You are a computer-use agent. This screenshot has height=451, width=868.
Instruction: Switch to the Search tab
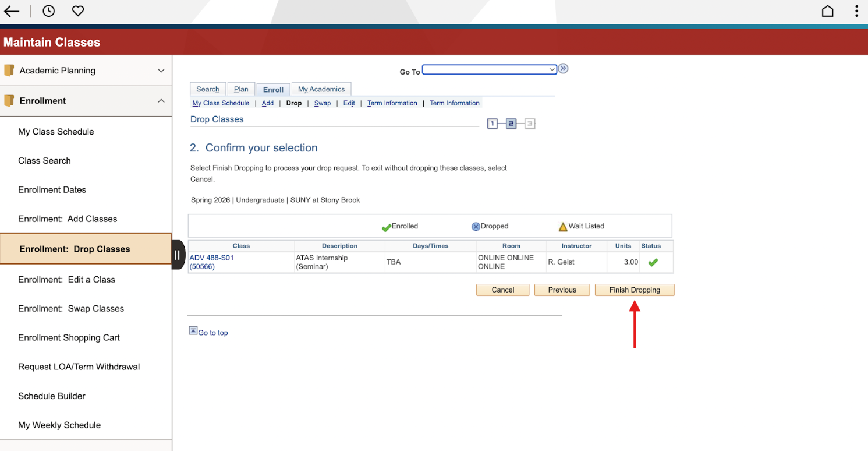tap(208, 89)
